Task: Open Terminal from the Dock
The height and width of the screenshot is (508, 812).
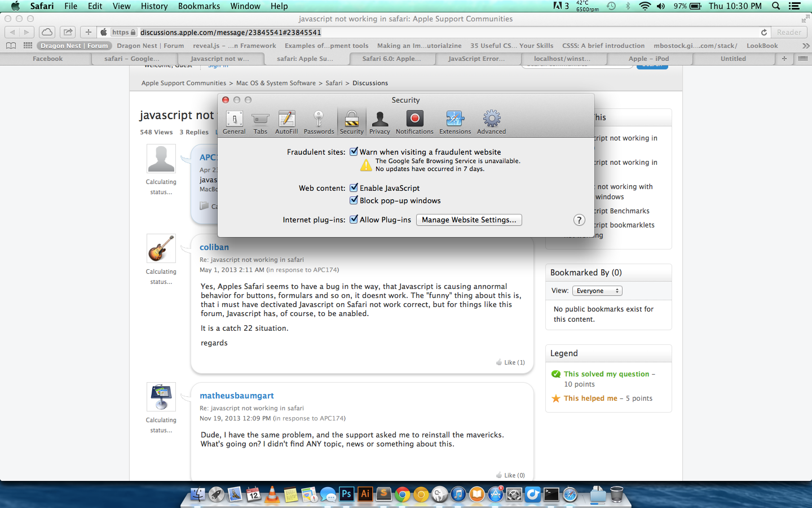Action: pos(551,495)
